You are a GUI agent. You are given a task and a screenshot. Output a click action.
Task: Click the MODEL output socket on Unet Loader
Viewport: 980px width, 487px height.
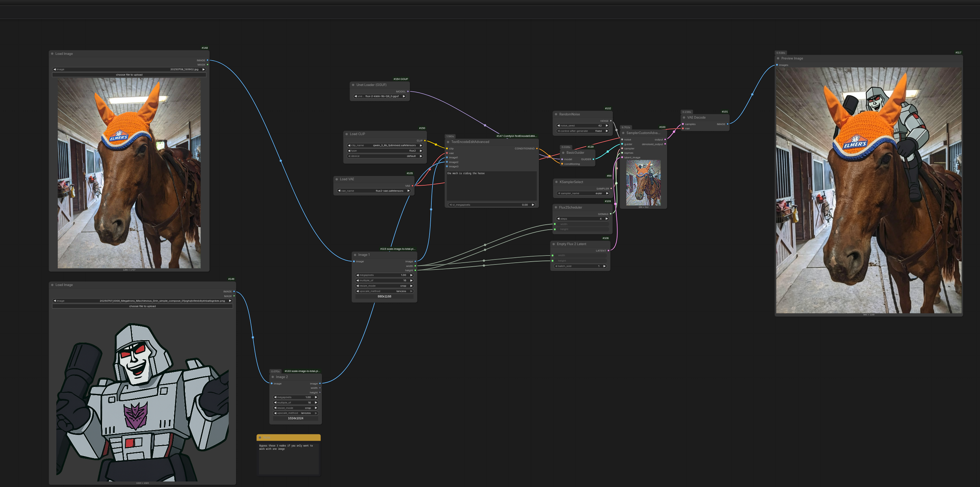point(408,91)
